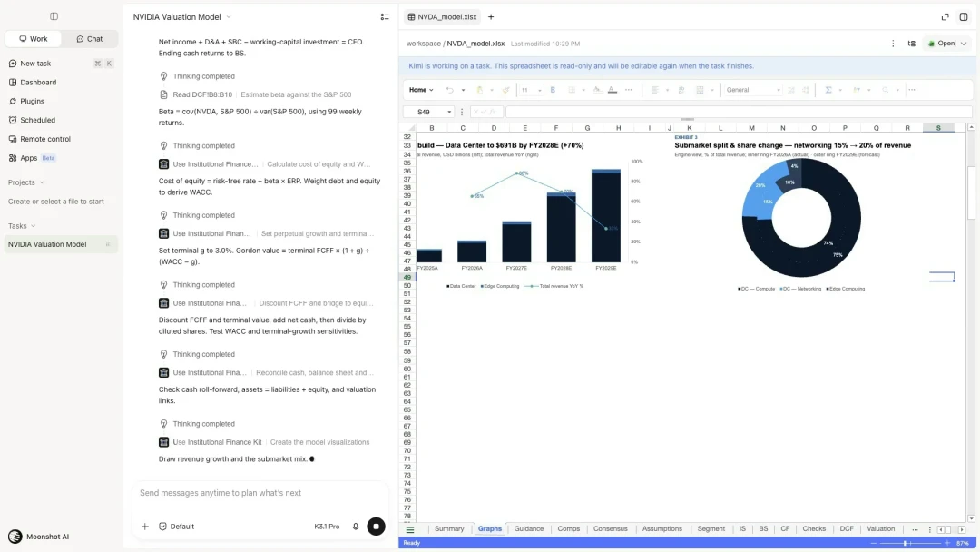Collapse the left sidebar panel icon
The height and width of the screenshot is (552, 980).
pos(54,16)
